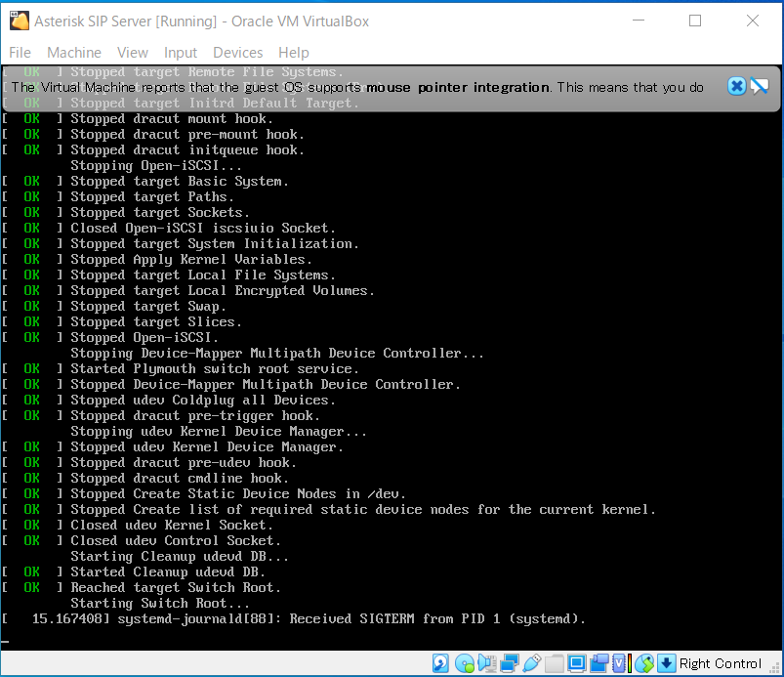
Task: Click the USB devices status icon
Action: click(x=531, y=663)
